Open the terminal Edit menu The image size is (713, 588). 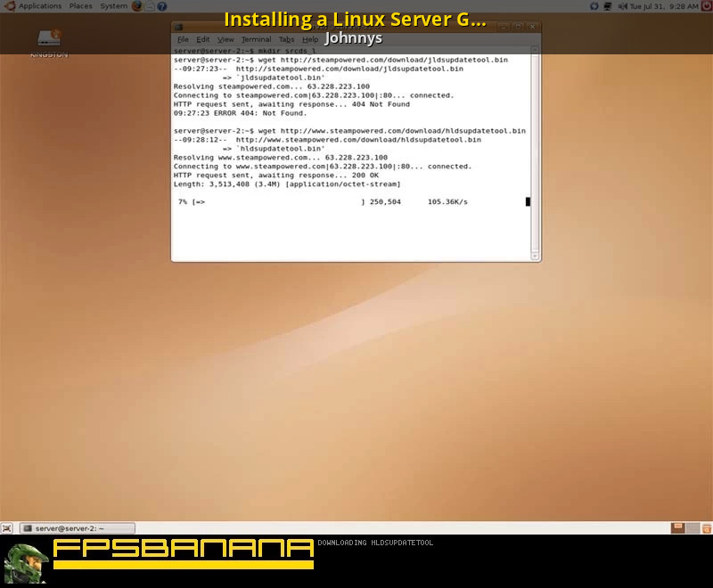tap(203, 39)
